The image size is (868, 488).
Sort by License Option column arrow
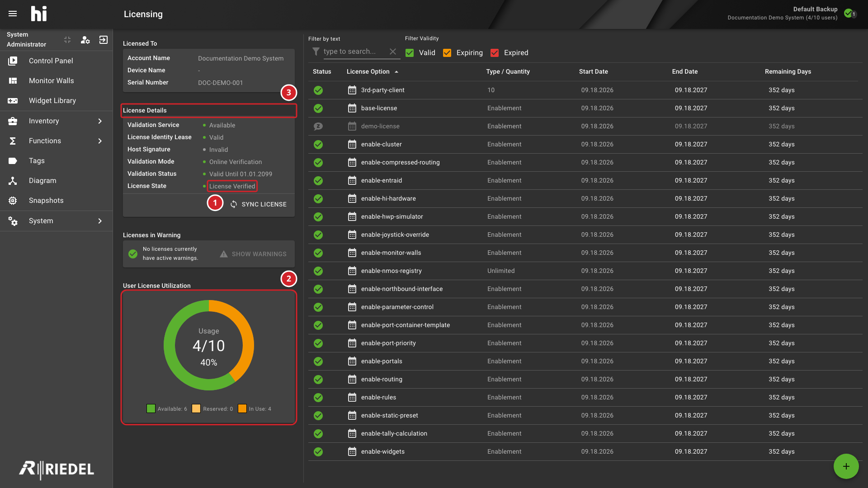pos(396,72)
